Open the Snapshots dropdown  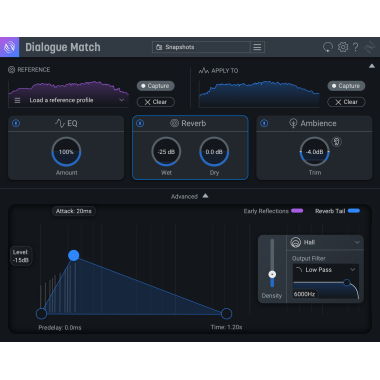click(201, 47)
